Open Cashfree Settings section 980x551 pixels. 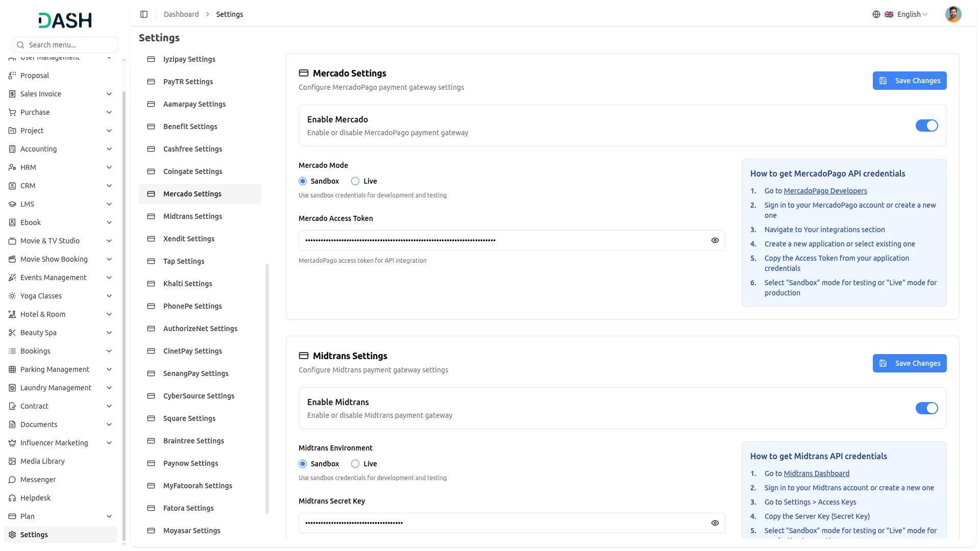point(200,149)
